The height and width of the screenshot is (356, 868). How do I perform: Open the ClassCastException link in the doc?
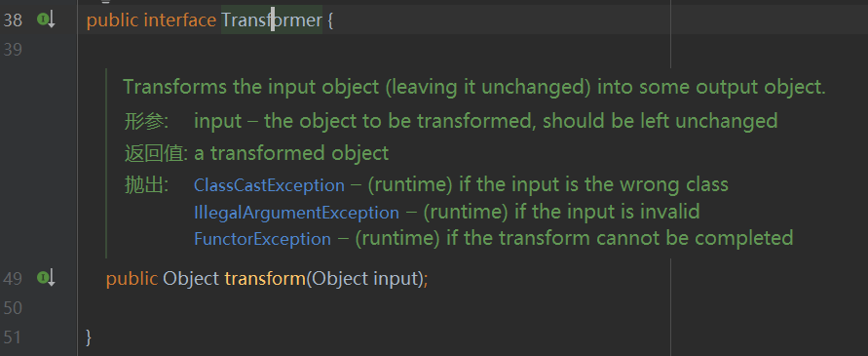pos(269,185)
